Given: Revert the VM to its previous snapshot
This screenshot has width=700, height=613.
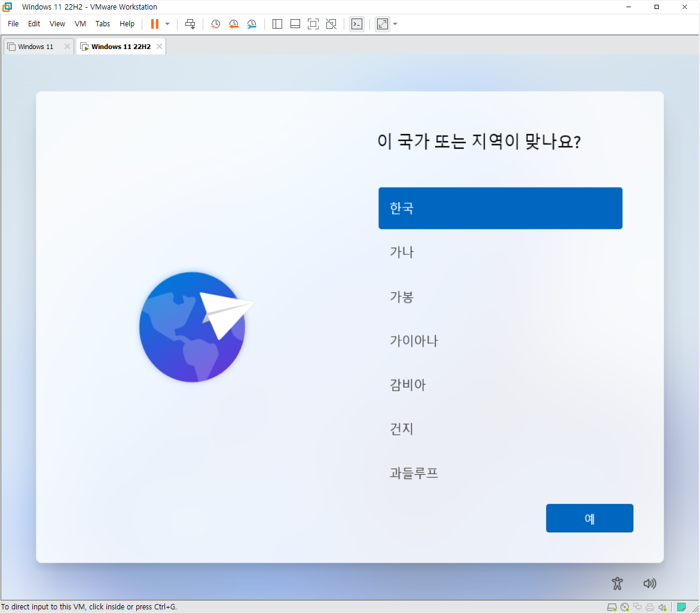Looking at the screenshot, I should pos(234,24).
